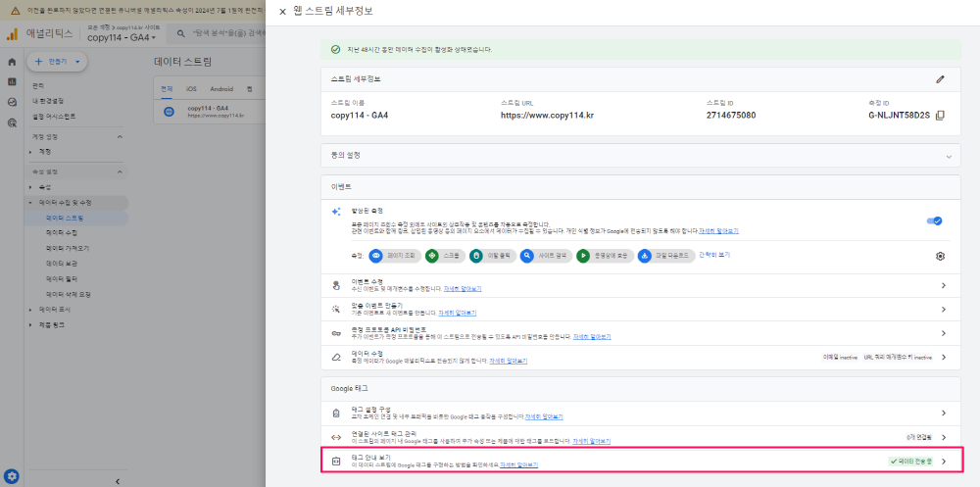The image size is (980, 487).
Task: Open 측정 프로토콜 API 비밀번호 chevron
Action: [944, 333]
